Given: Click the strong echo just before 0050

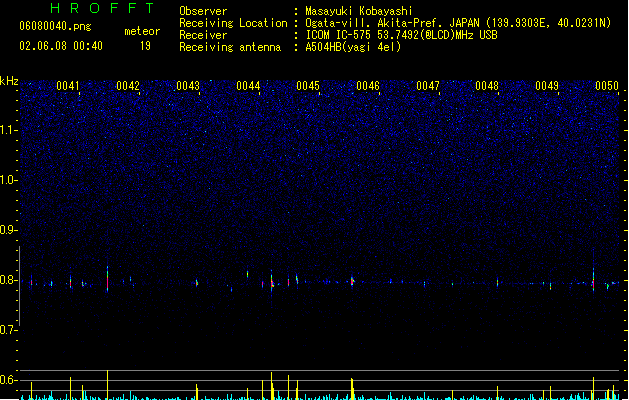Looking at the screenshot, I should pyautogui.click(x=593, y=280).
